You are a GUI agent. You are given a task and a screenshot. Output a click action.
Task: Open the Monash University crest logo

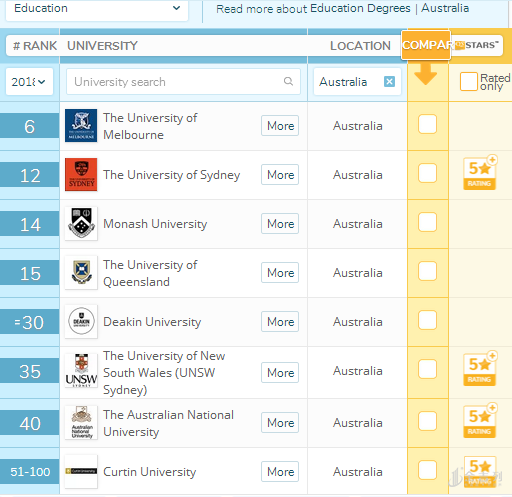pyautogui.click(x=81, y=224)
